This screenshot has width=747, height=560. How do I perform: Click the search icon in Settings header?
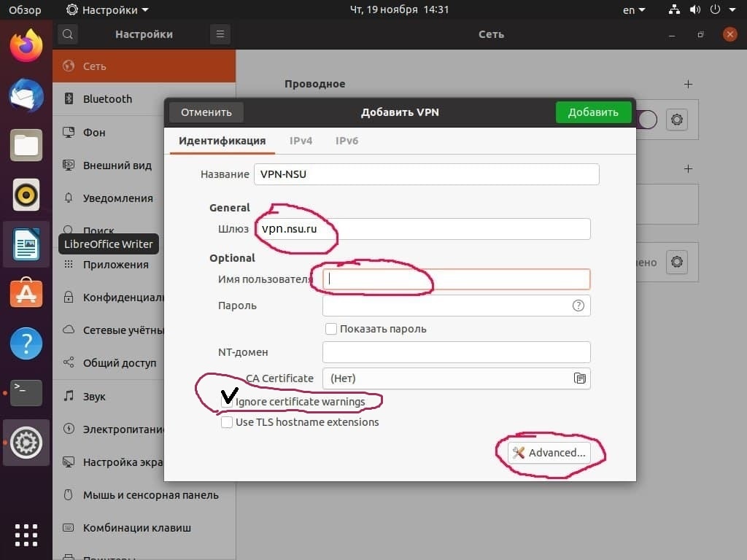tap(68, 34)
